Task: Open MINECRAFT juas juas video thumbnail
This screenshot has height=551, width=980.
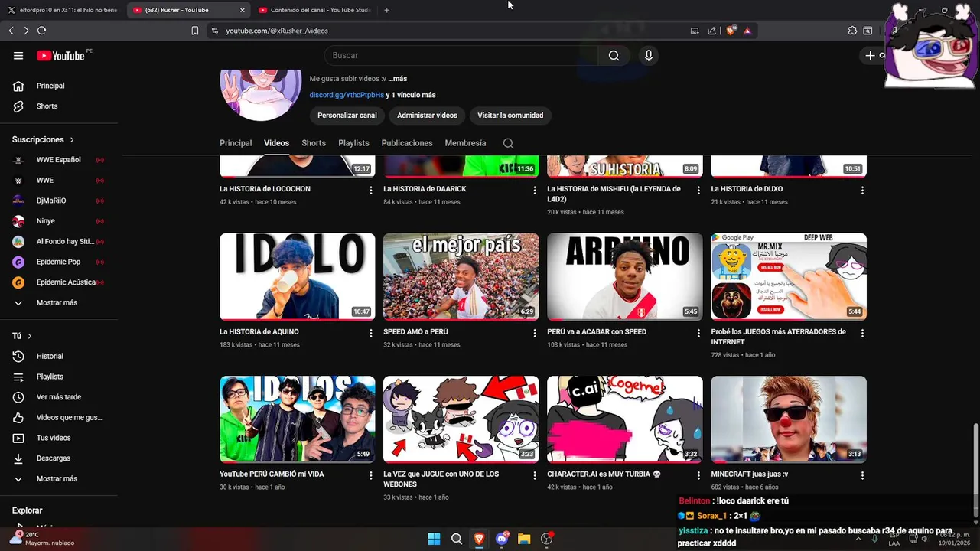Action: 789,419
